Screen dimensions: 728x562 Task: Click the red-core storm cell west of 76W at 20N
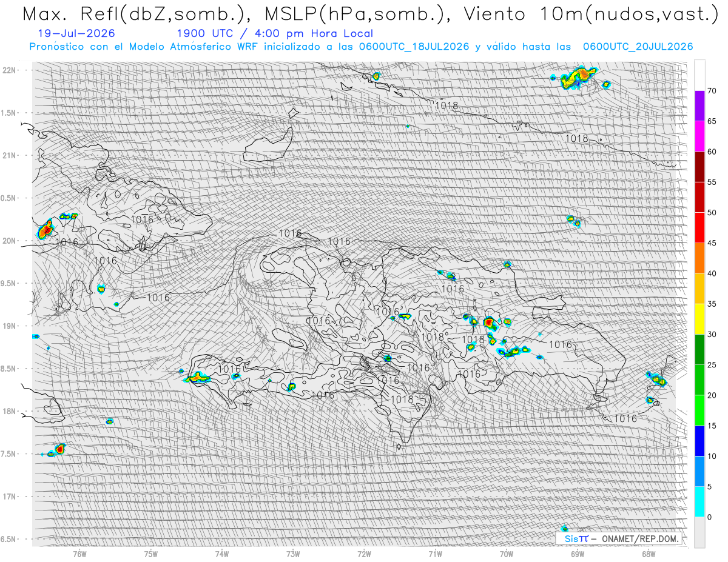pyautogui.click(x=46, y=230)
